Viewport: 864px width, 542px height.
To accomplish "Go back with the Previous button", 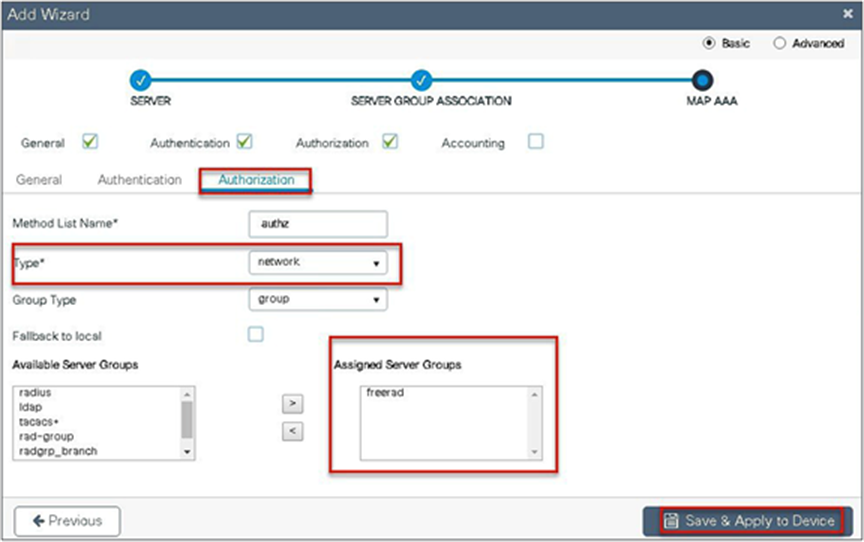I will click(67, 521).
